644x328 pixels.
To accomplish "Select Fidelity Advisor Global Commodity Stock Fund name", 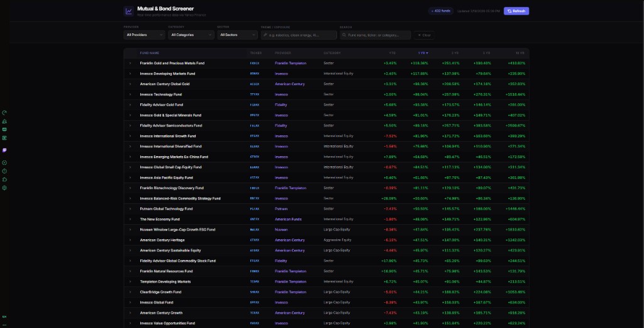I will pos(177,261).
